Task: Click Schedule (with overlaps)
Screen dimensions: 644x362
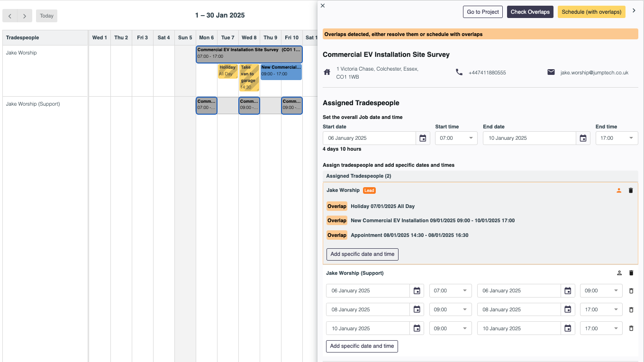Action: tap(591, 12)
